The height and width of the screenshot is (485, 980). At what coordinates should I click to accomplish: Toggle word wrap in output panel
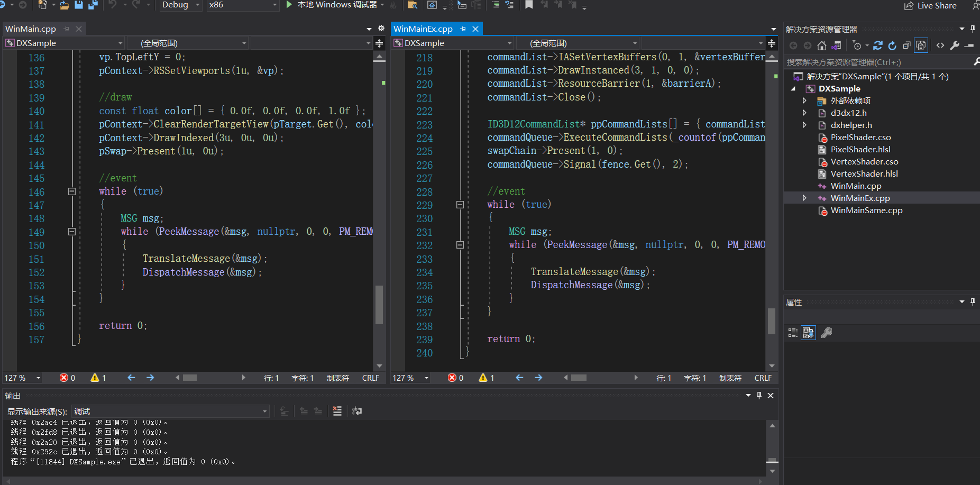coord(357,411)
